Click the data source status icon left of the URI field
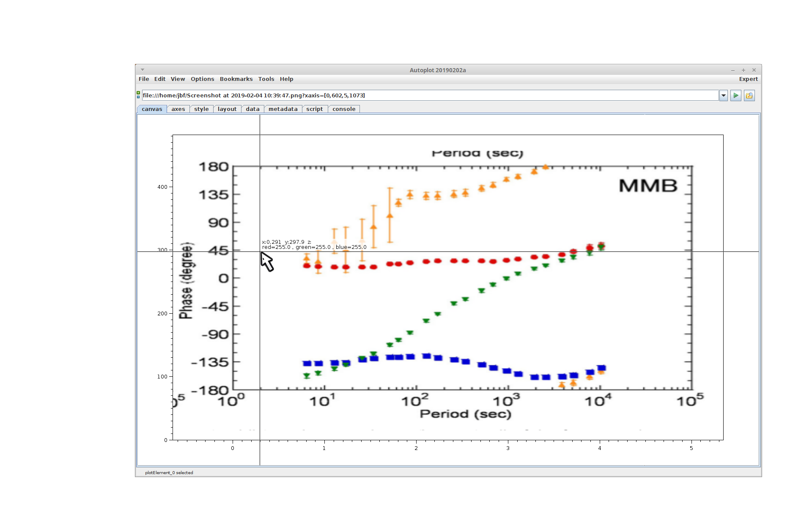Viewport: 812px width, 508px height. (x=138, y=95)
